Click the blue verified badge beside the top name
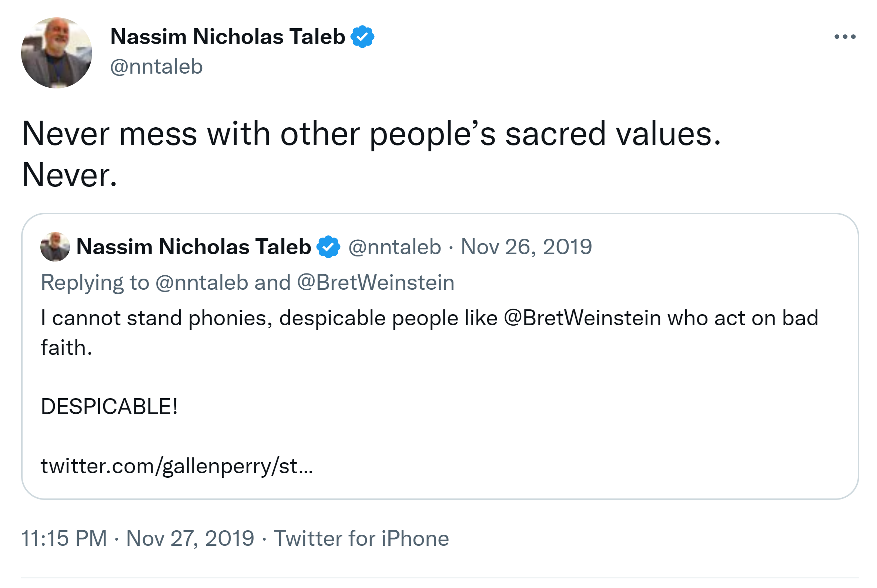This screenshot has width=877, height=588. point(362,37)
